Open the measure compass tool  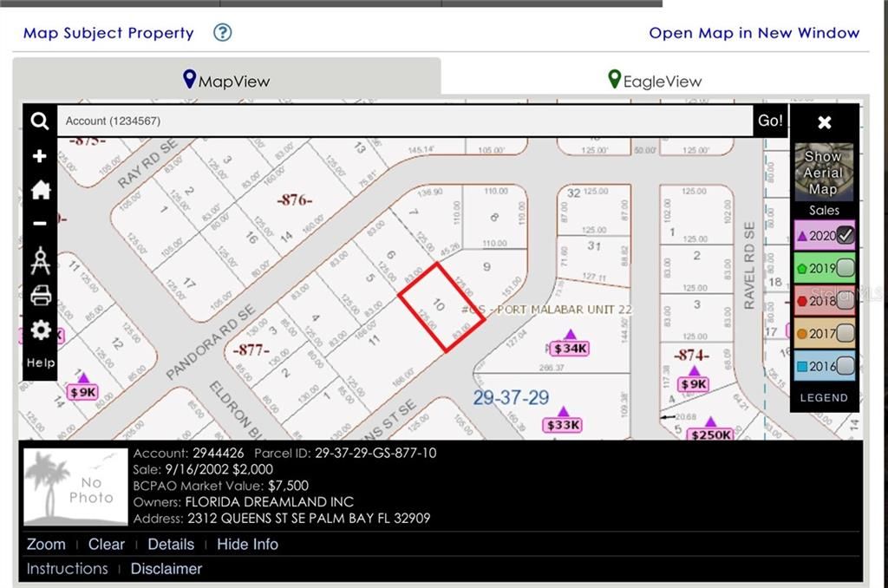coord(40,260)
